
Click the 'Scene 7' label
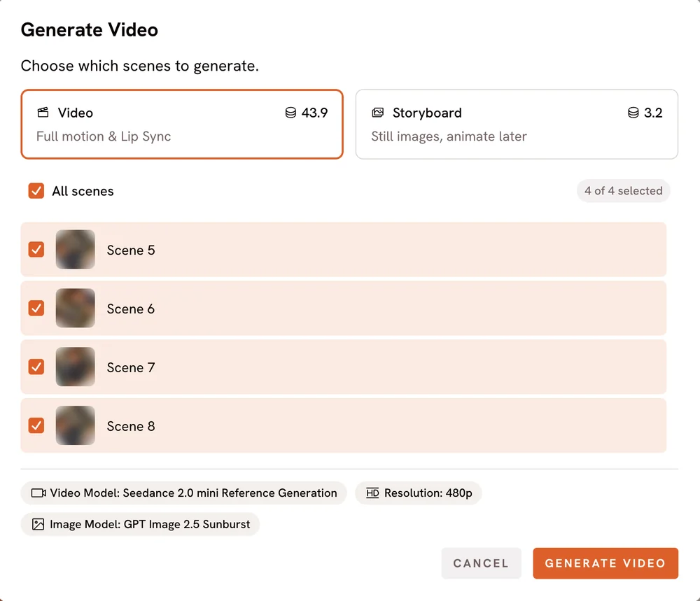[131, 367]
